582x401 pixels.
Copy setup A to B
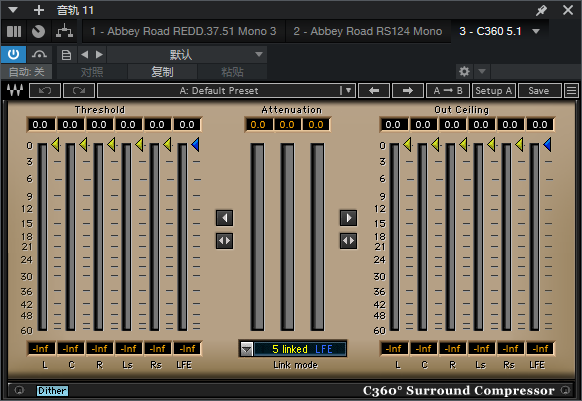[448, 91]
